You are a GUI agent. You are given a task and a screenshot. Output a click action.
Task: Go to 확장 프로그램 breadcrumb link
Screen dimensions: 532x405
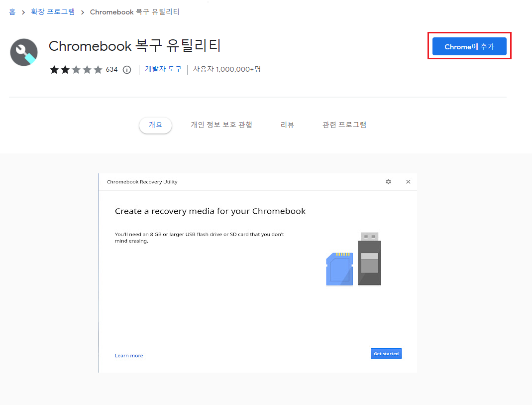(x=53, y=12)
